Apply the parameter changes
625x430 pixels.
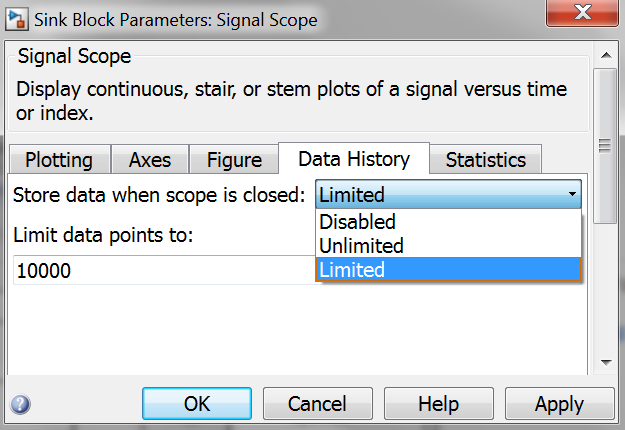click(x=560, y=403)
